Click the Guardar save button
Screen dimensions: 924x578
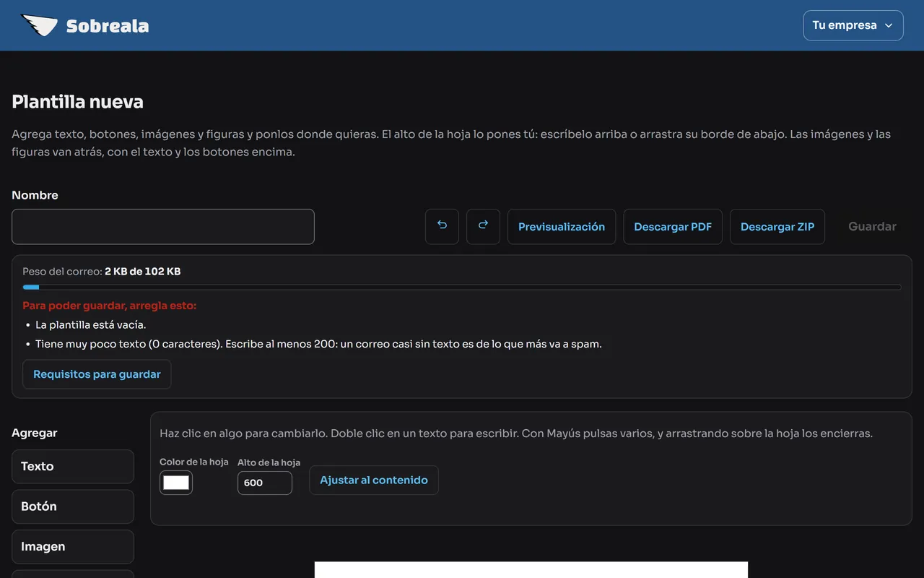(x=872, y=227)
